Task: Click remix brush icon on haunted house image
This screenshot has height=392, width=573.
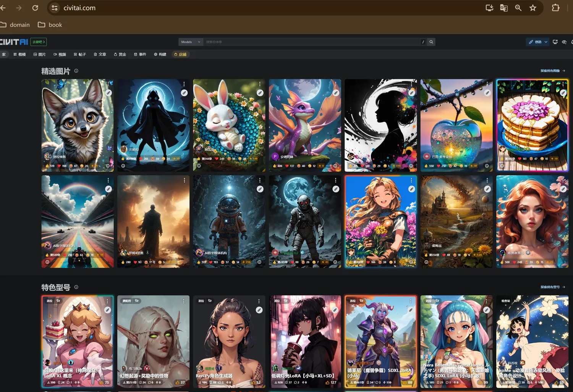Action: click(x=487, y=189)
